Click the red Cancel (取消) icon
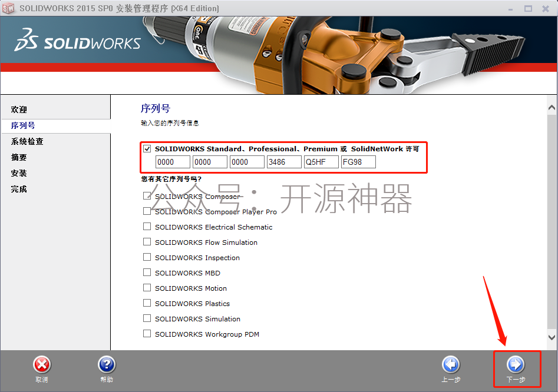The width and height of the screenshot is (558, 392). click(42, 365)
